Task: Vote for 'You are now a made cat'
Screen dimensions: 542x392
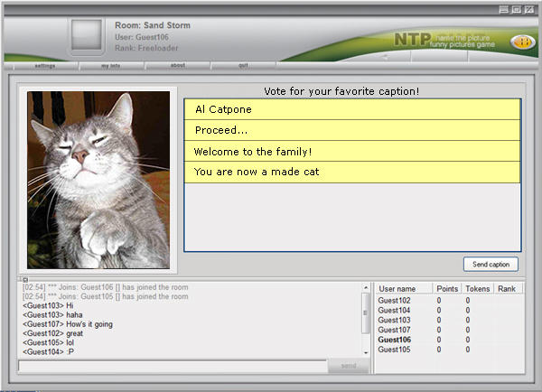Action: (352, 173)
